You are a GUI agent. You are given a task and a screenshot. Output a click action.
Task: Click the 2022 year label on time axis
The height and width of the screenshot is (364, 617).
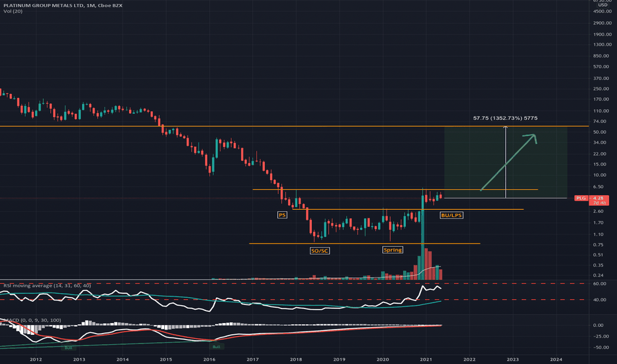pyautogui.click(x=469, y=359)
